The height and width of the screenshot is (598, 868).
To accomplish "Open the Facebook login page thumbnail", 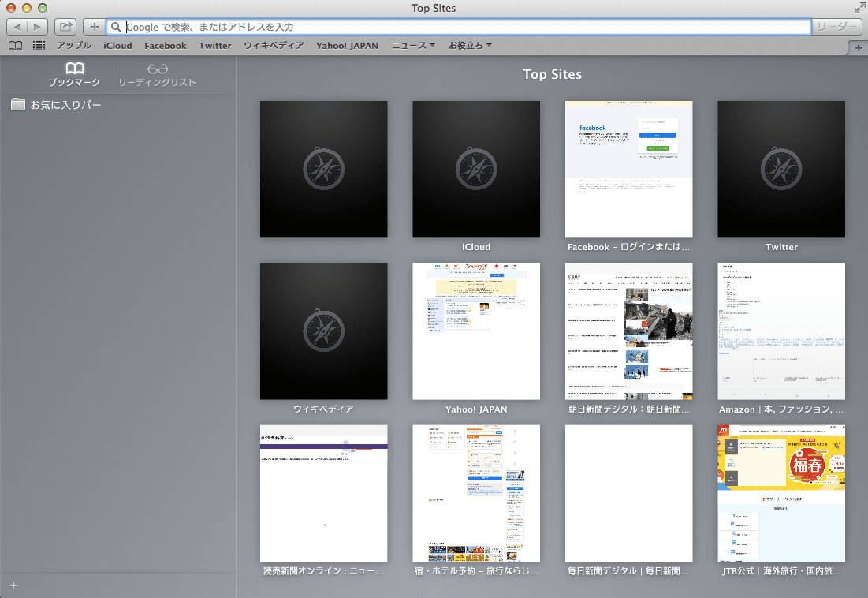I will pos(629,170).
